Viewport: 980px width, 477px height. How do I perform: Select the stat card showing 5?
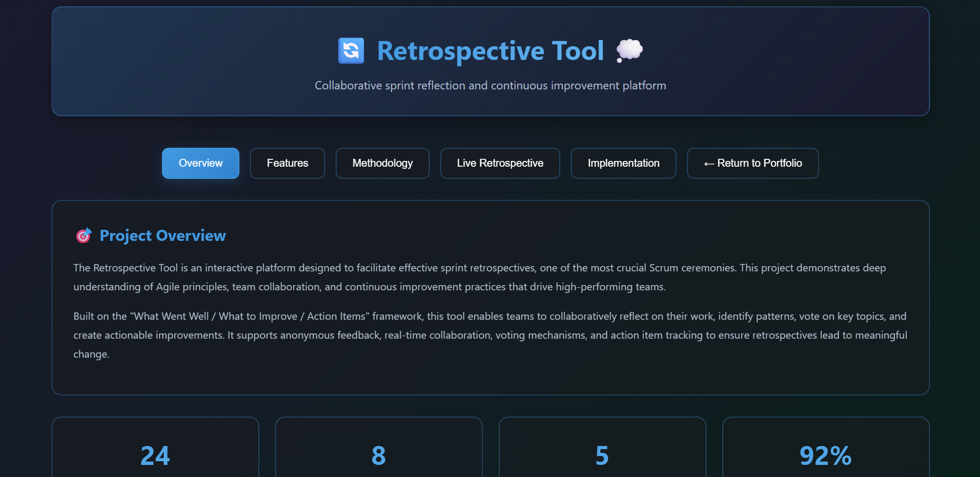coord(602,452)
